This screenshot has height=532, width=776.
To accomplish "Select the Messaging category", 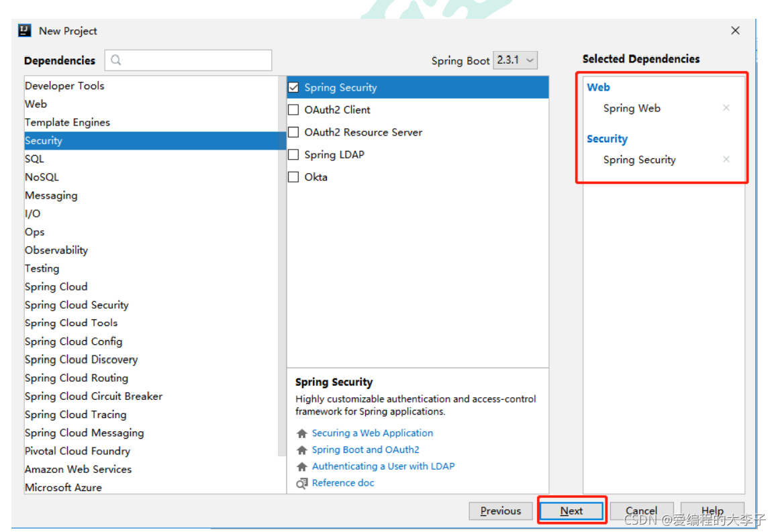I will tap(152, 195).
